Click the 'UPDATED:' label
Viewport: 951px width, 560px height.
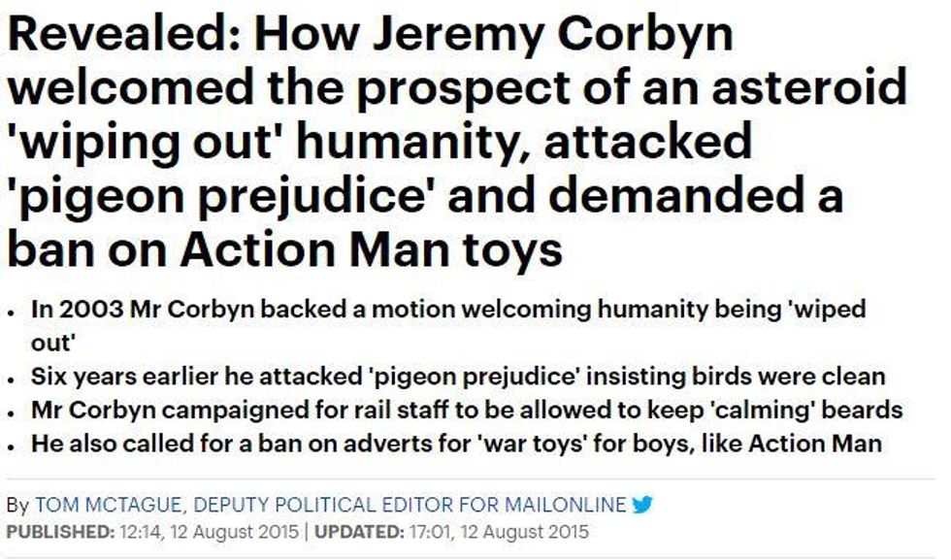point(359,532)
